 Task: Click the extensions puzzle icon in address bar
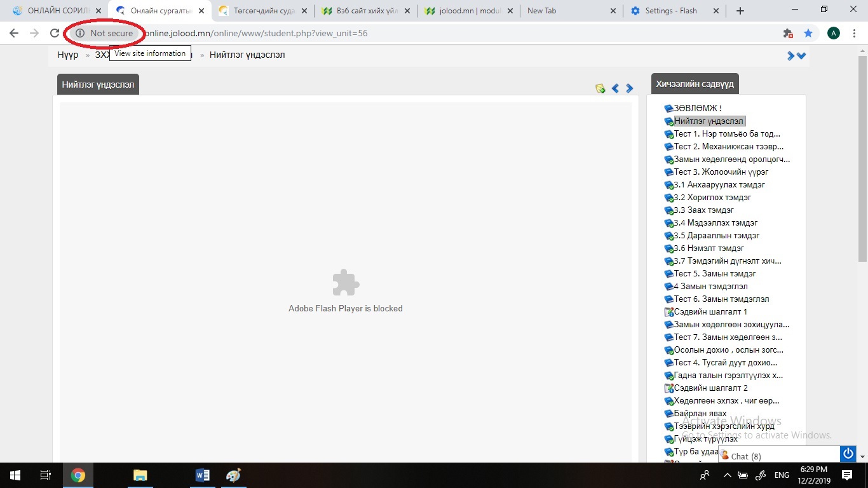pos(788,33)
